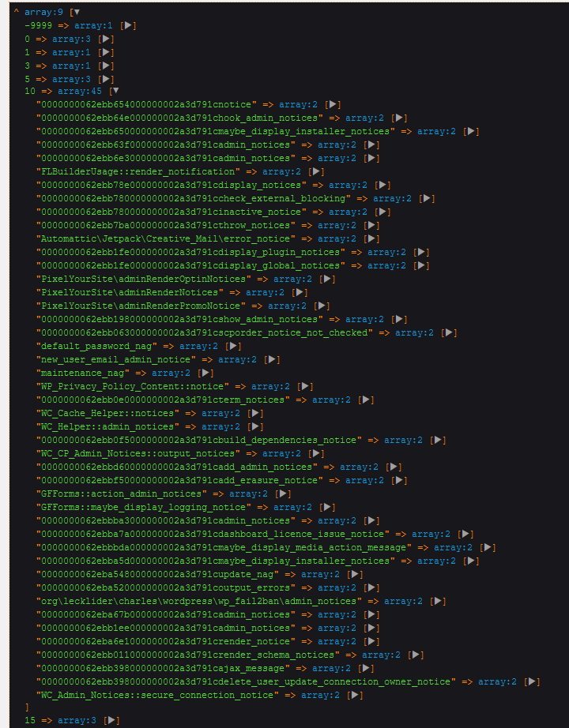The height and width of the screenshot is (728, 569).
Task: Click key string ebba5d…cmaybe_display_installer_notices
Action: (217, 561)
